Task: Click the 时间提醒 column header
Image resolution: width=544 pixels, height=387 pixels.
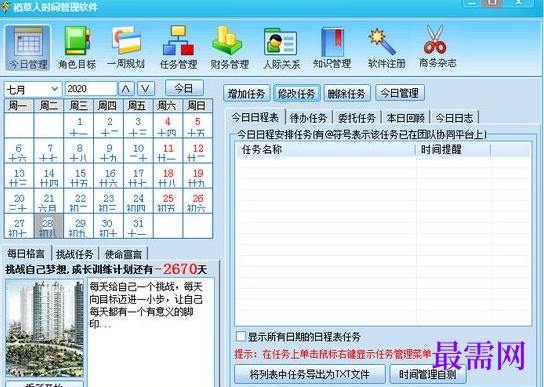Action: (453, 150)
